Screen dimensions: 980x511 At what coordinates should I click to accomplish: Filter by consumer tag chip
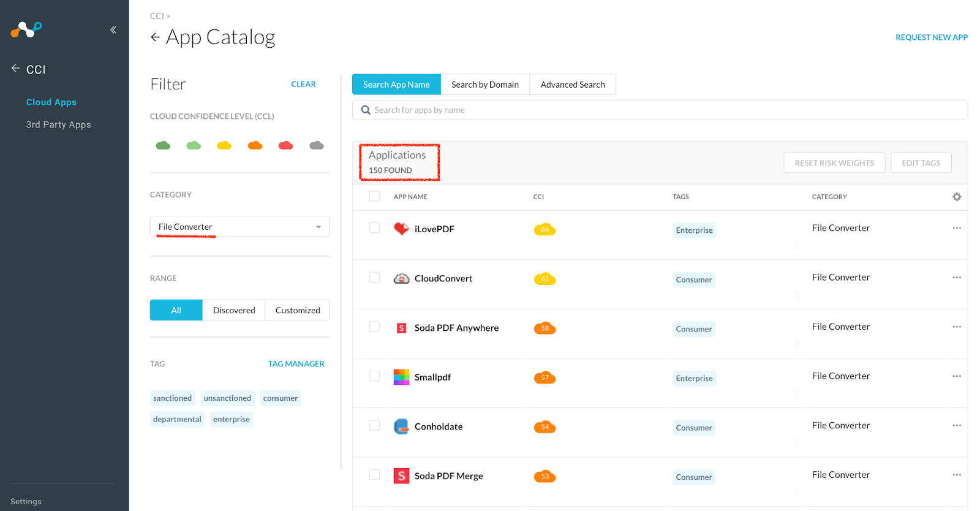pos(281,398)
